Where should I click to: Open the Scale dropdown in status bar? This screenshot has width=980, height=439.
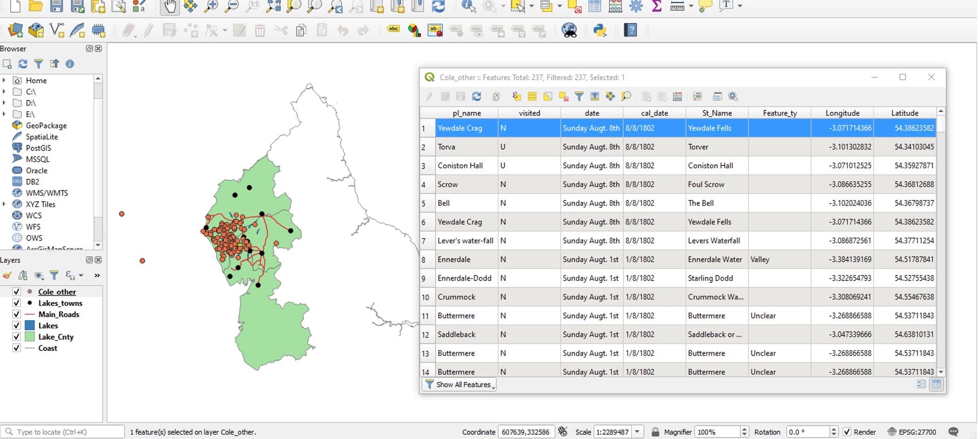[637, 432]
